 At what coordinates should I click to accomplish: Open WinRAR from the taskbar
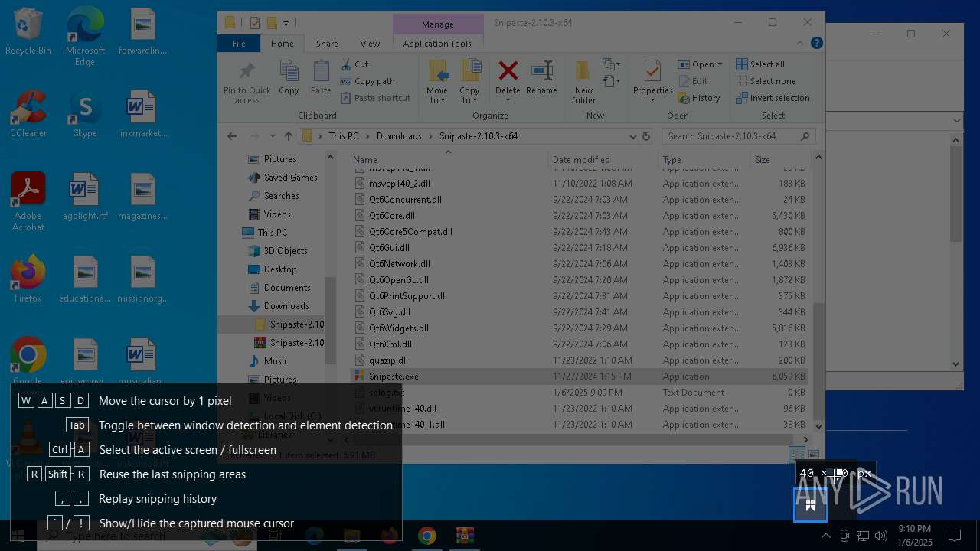[x=464, y=535]
